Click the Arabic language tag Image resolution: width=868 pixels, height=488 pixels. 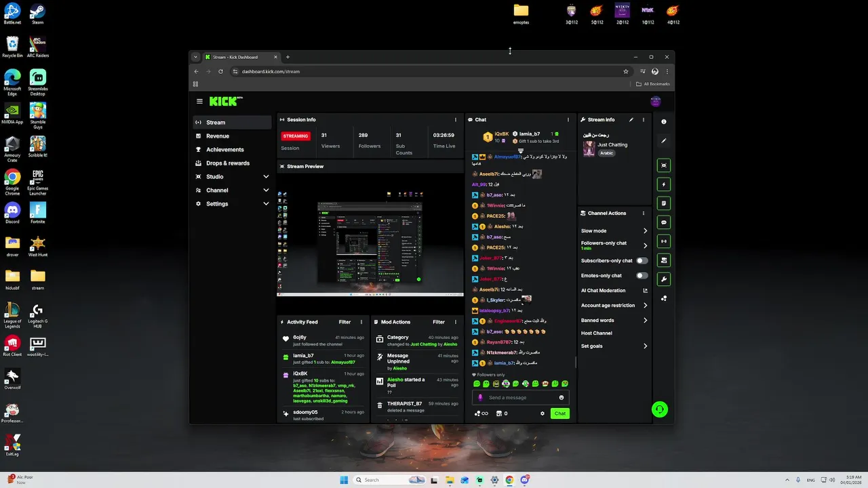coord(606,153)
